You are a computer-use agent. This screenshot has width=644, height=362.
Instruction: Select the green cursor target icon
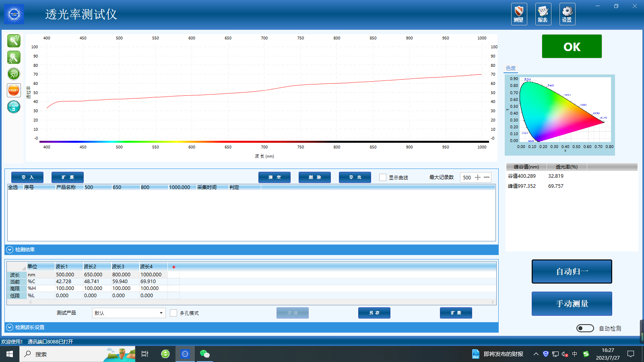coord(14,74)
